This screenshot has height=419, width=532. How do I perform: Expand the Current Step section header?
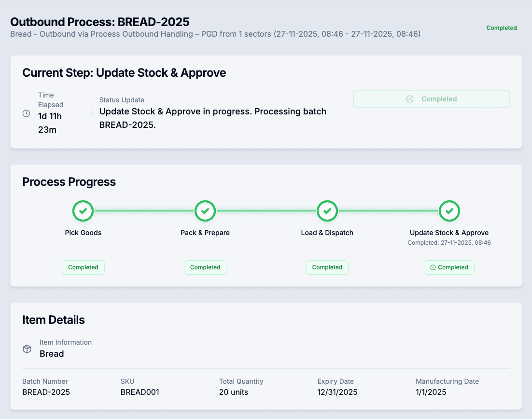click(x=124, y=72)
